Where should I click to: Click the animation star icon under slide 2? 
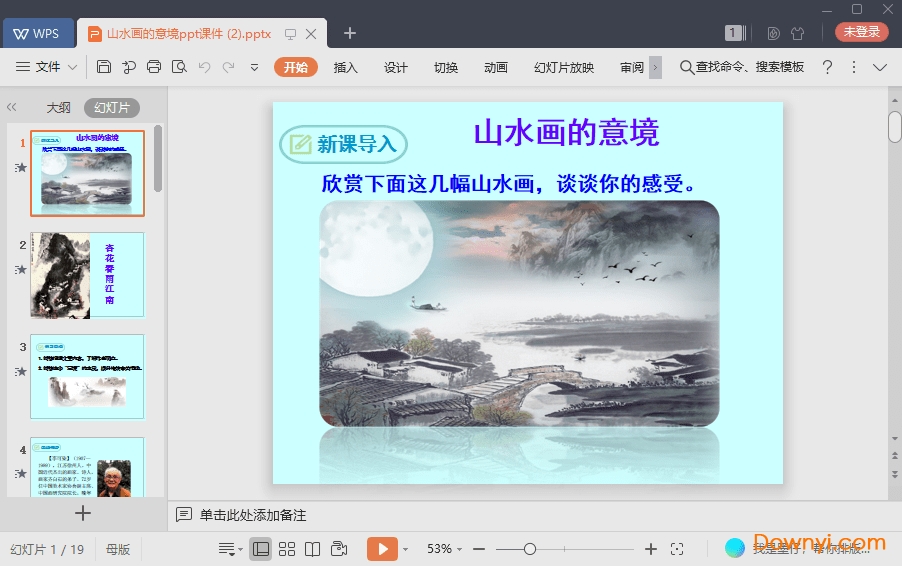[x=21, y=269]
